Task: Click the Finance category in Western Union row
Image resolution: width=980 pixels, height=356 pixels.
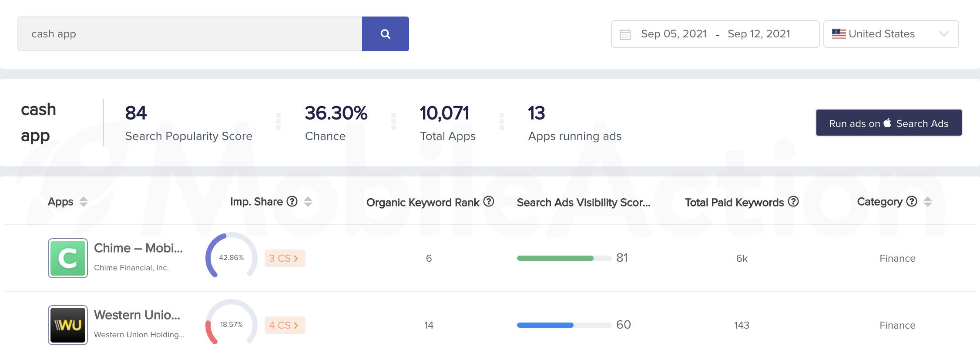Action: (897, 325)
